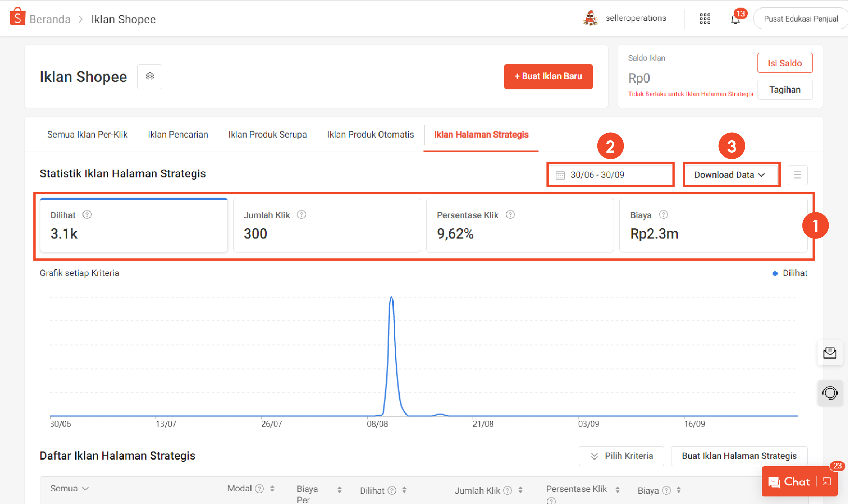Click Buat Iklan Baru button
Screen dimensions: 848x504
548,76
